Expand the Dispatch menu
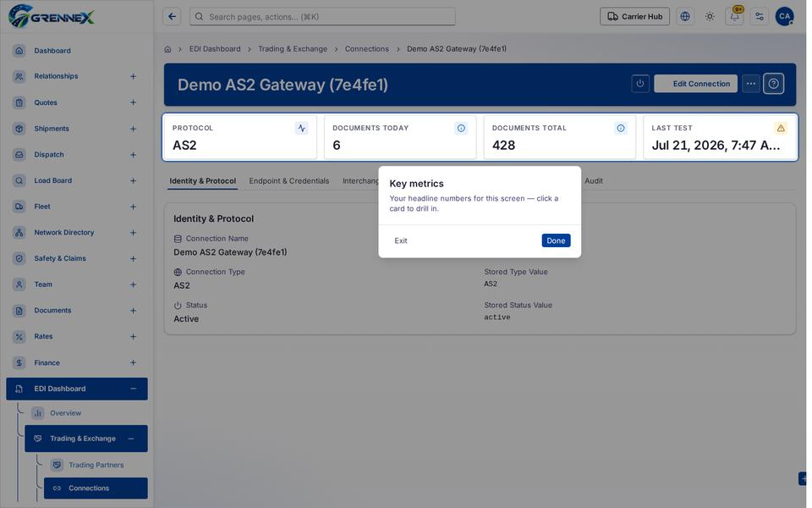 pyautogui.click(x=133, y=154)
